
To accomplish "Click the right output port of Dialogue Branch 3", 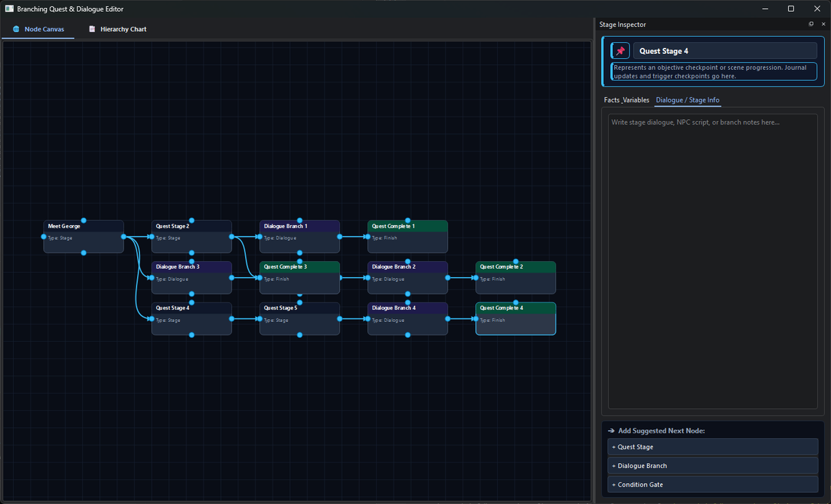I will (231, 278).
